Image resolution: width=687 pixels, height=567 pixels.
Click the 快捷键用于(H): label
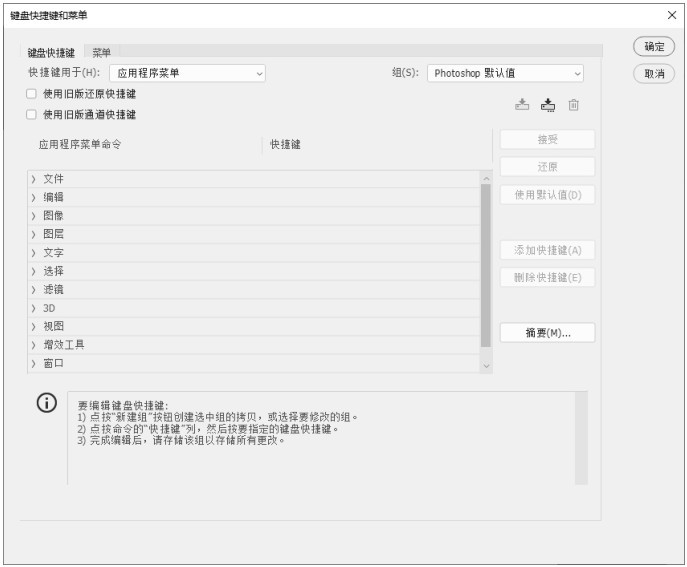tap(64, 72)
